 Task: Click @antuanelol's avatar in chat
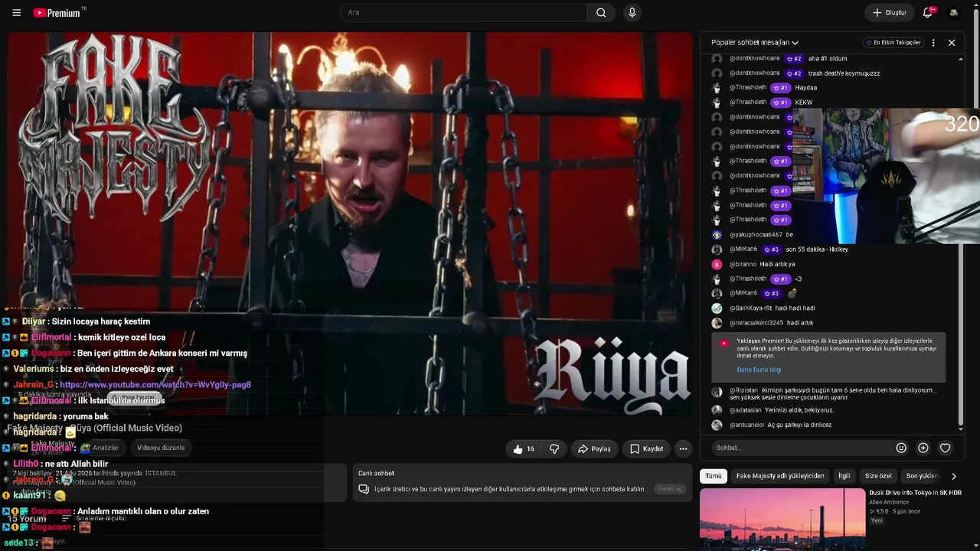coord(717,425)
